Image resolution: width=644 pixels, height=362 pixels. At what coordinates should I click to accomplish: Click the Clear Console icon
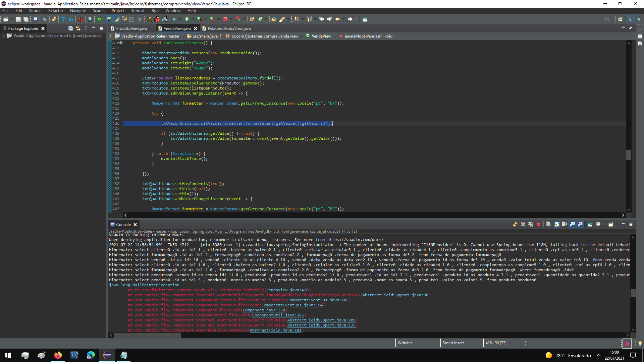tap(549, 225)
